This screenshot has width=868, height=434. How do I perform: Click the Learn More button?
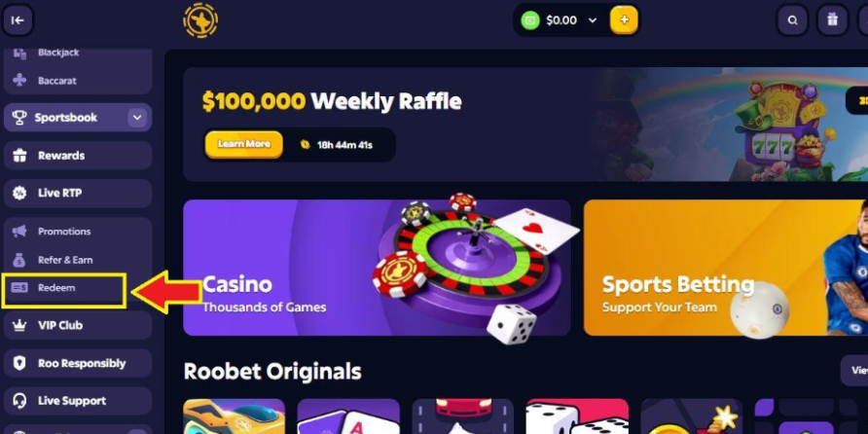(x=243, y=144)
